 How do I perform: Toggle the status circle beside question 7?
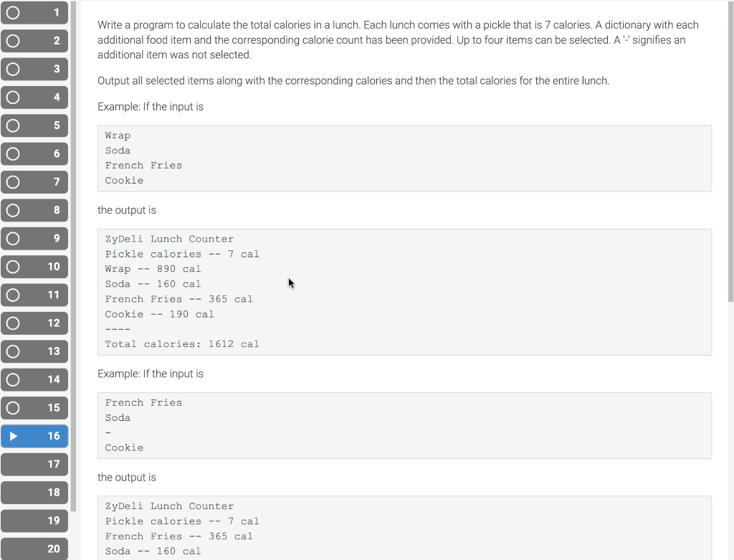point(12,182)
